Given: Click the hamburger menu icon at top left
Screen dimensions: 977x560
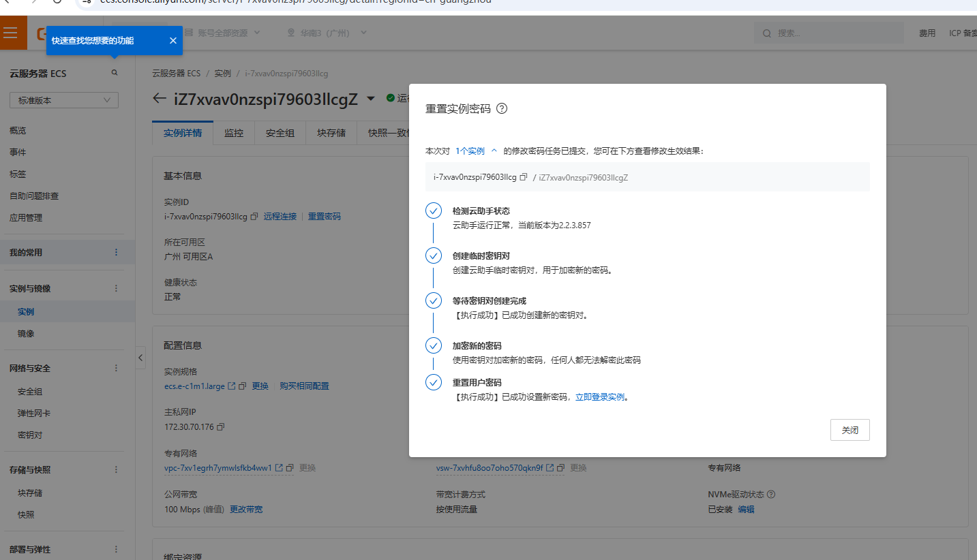Looking at the screenshot, I should (x=10, y=33).
